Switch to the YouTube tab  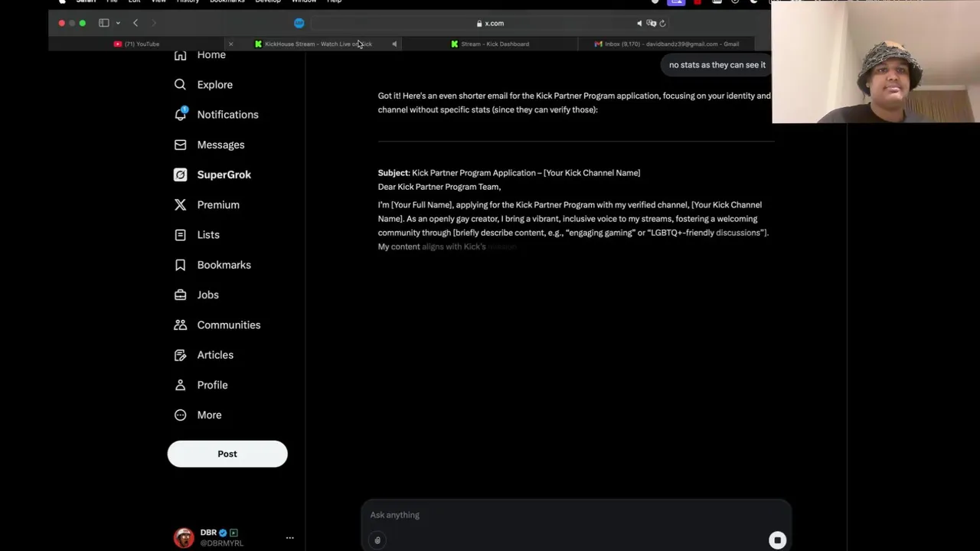136,44
